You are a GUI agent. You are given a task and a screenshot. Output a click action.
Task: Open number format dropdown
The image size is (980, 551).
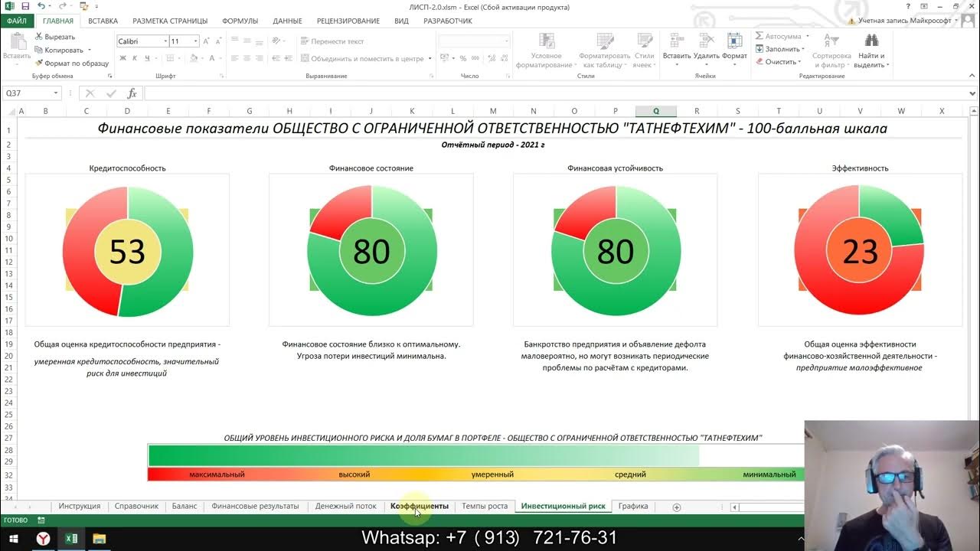tap(505, 41)
